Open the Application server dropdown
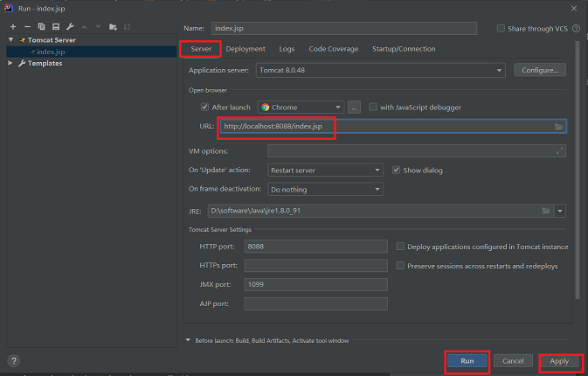 pyautogui.click(x=499, y=70)
